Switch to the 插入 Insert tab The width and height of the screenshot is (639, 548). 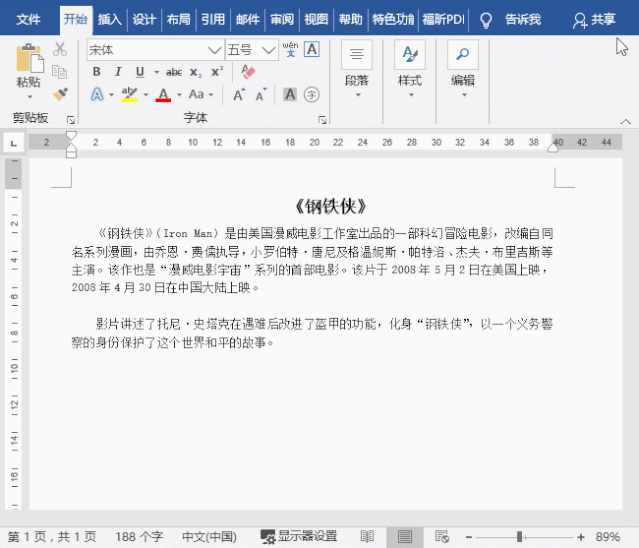click(x=109, y=20)
